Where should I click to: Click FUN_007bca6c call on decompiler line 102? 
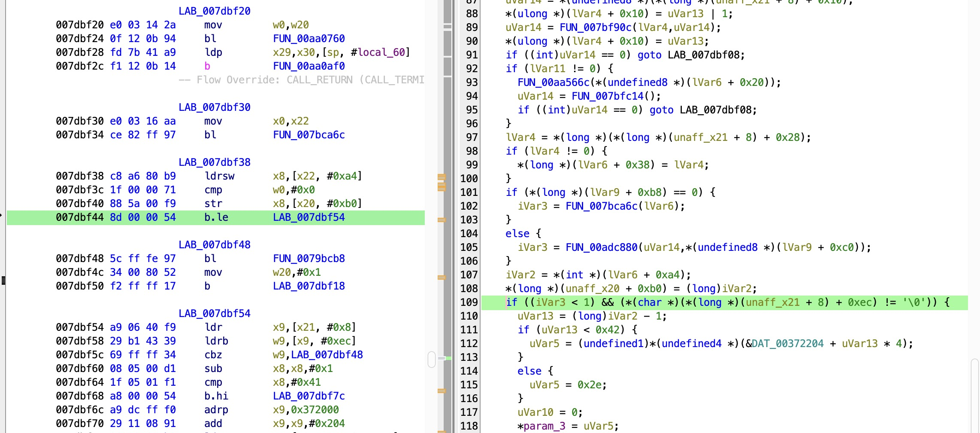click(602, 206)
